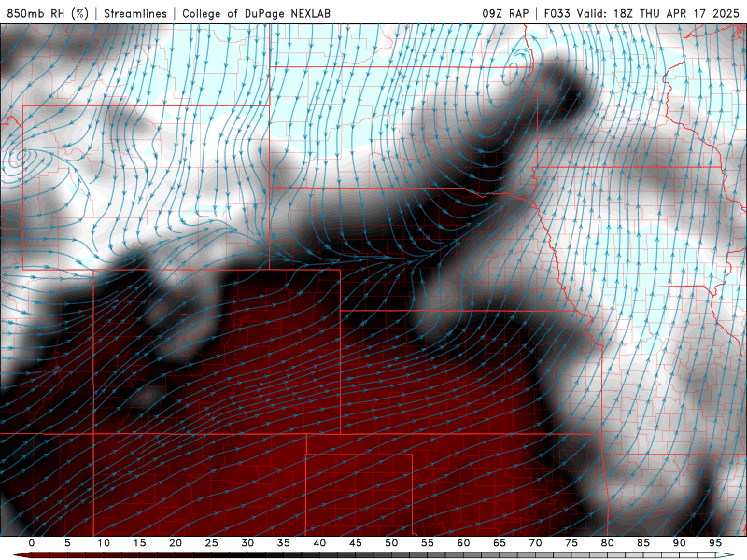Image resolution: width=747 pixels, height=560 pixels.
Task: Select the "Streamlines" label in header
Action: pyautogui.click(x=135, y=13)
